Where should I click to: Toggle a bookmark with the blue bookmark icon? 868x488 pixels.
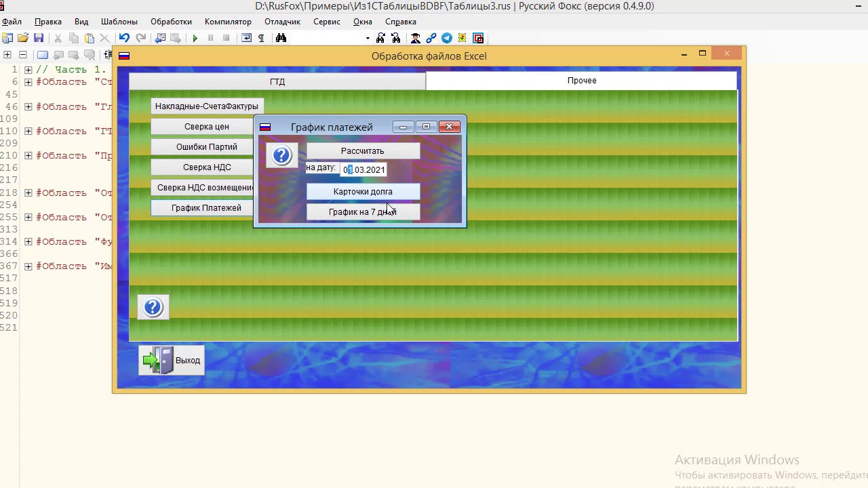(43, 55)
